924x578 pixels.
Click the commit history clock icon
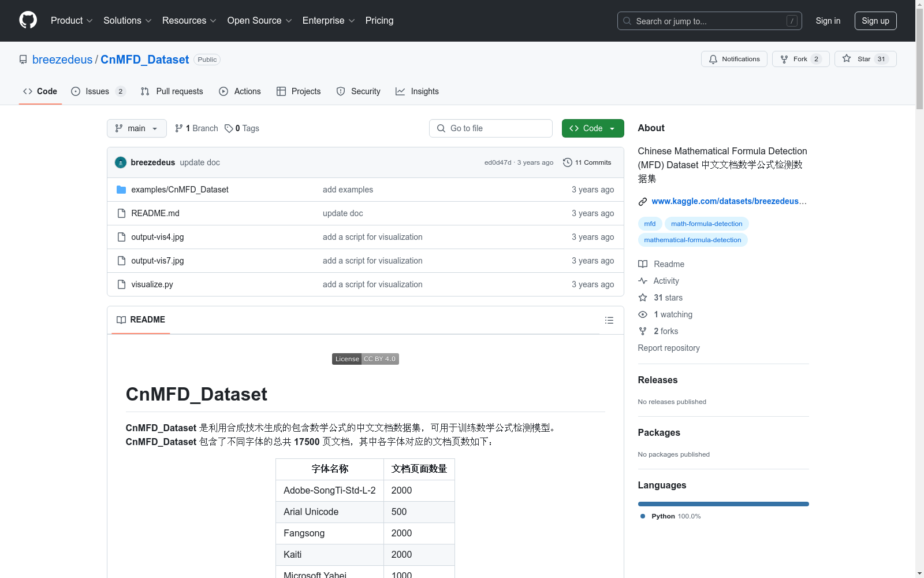(568, 162)
